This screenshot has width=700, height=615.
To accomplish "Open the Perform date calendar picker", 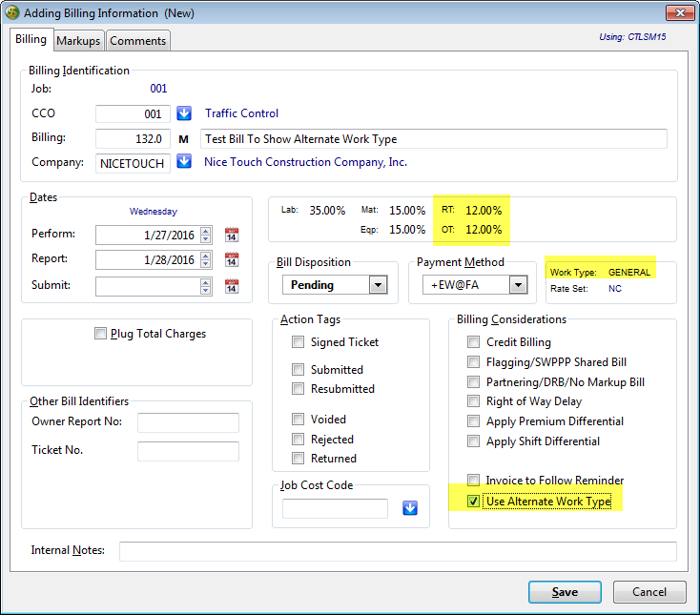I will (231, 235).
